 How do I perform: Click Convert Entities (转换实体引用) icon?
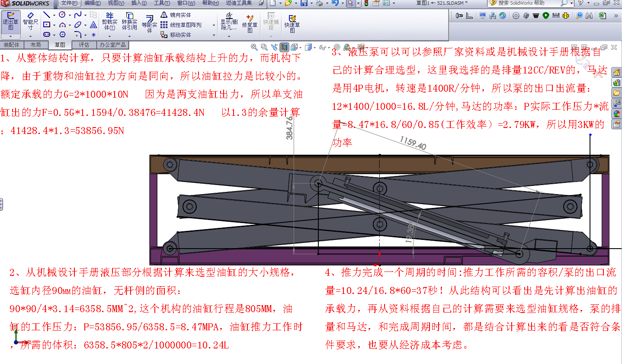pyautogui.click(x=129, y=22)
